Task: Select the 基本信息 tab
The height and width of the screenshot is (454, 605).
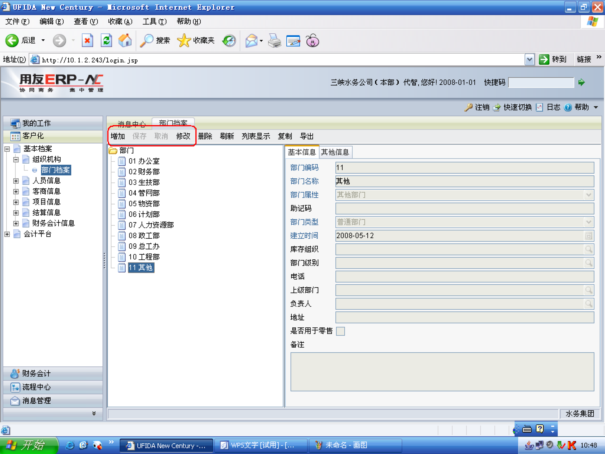Action: [x=302, y=152]
